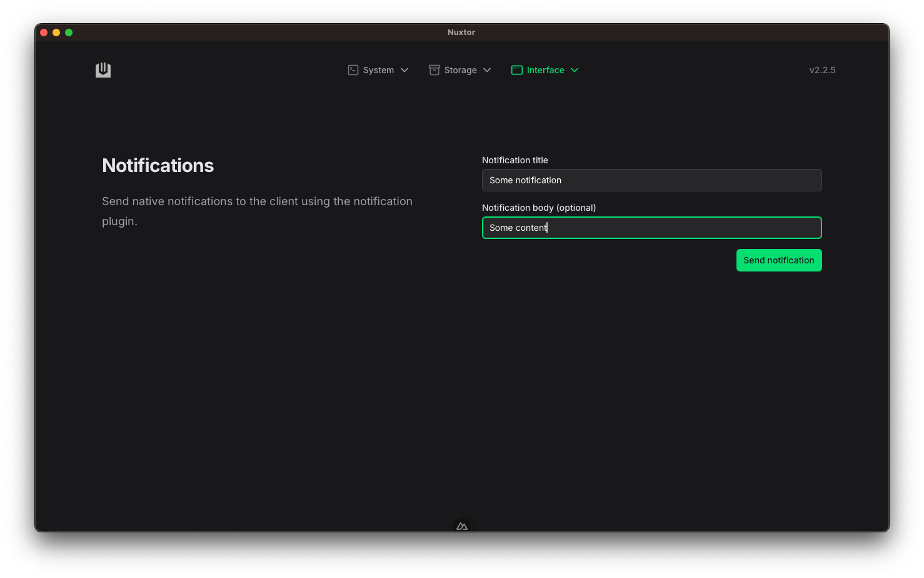Expand the Storage dropdown chevron
This screenshot has height=578, width=924.
487,70
